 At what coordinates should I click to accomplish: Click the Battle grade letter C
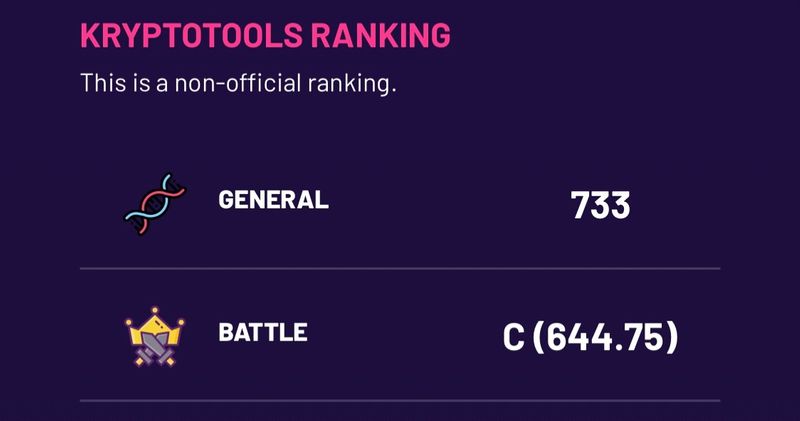[513, 336]
